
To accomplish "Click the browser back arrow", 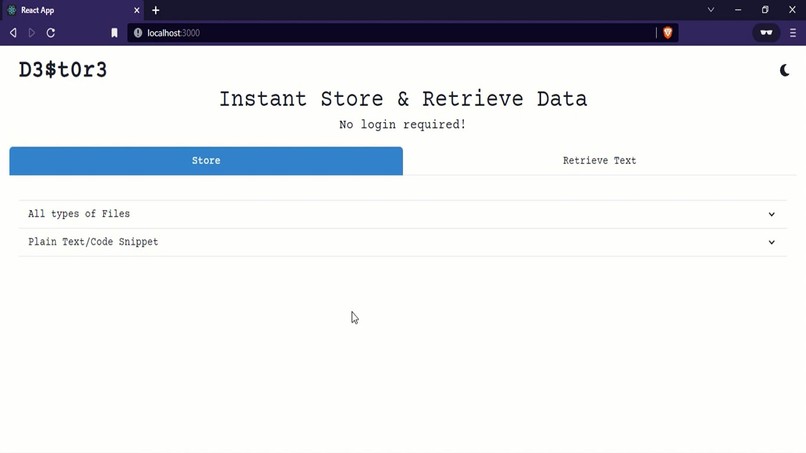I will 13,33.
